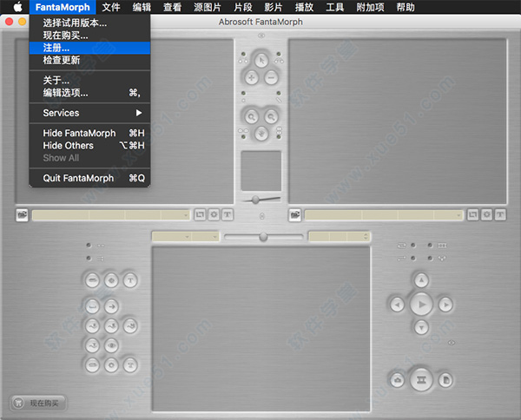The height and width of the screenshot is (420, 521).
Task: Select the arrow pointer tool in center panel
Action: point(261,60)
